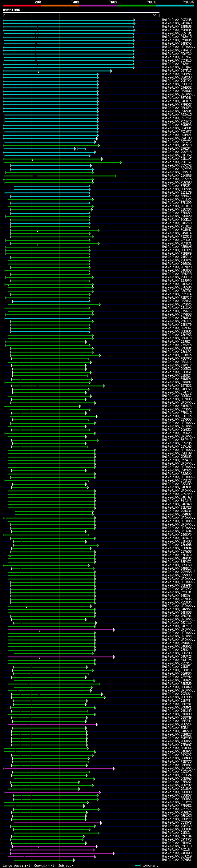Click the orange ~40% identity legend segment

click(x=60, y=6)
